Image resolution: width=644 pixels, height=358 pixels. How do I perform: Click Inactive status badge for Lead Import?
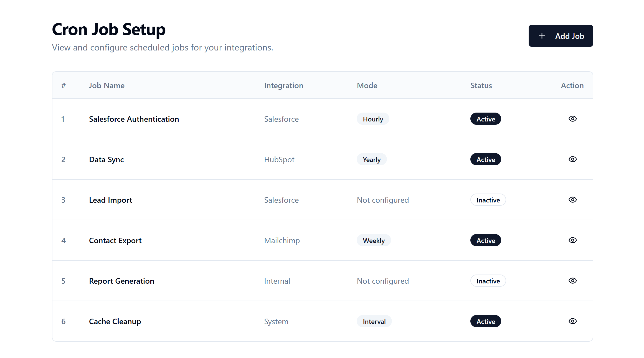[x=488, y=200]
